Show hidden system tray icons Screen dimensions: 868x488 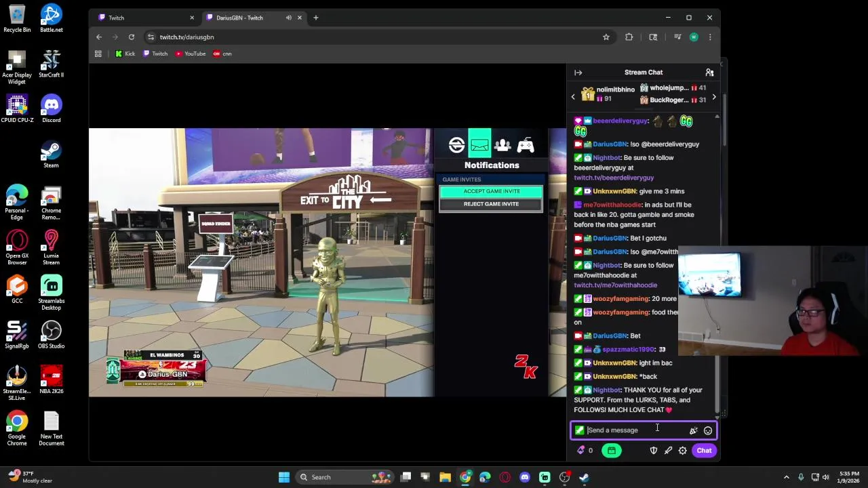pyautogui.click(x=786, y=477)
